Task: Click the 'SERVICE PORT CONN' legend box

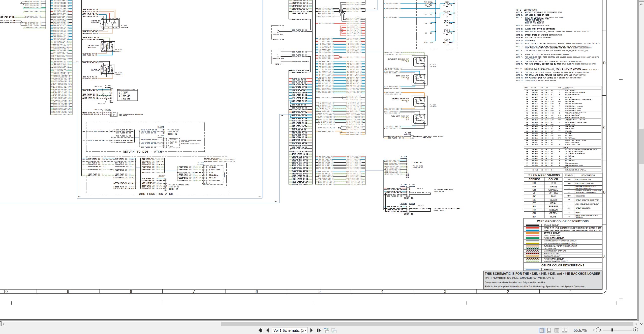Action: click(x=127, y=95)
